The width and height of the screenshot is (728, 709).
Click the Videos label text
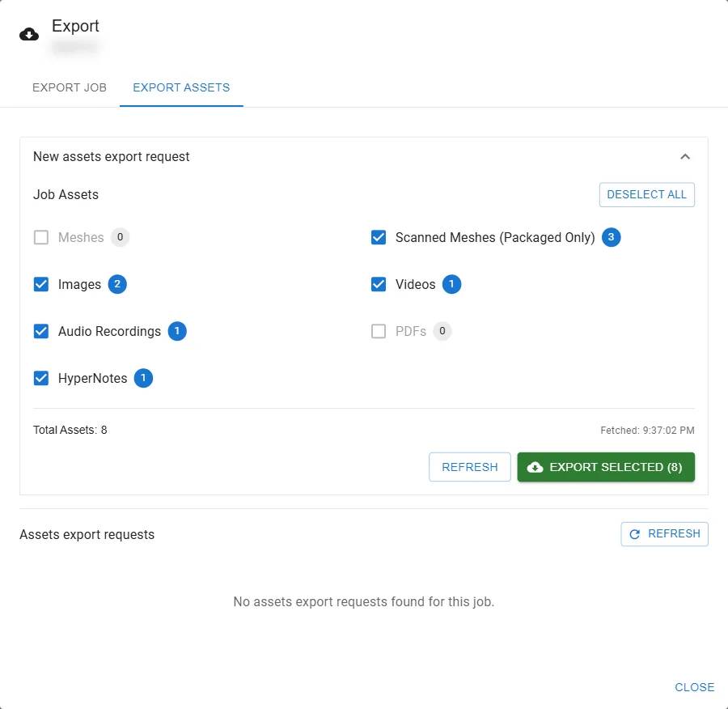tap(415, 284)
